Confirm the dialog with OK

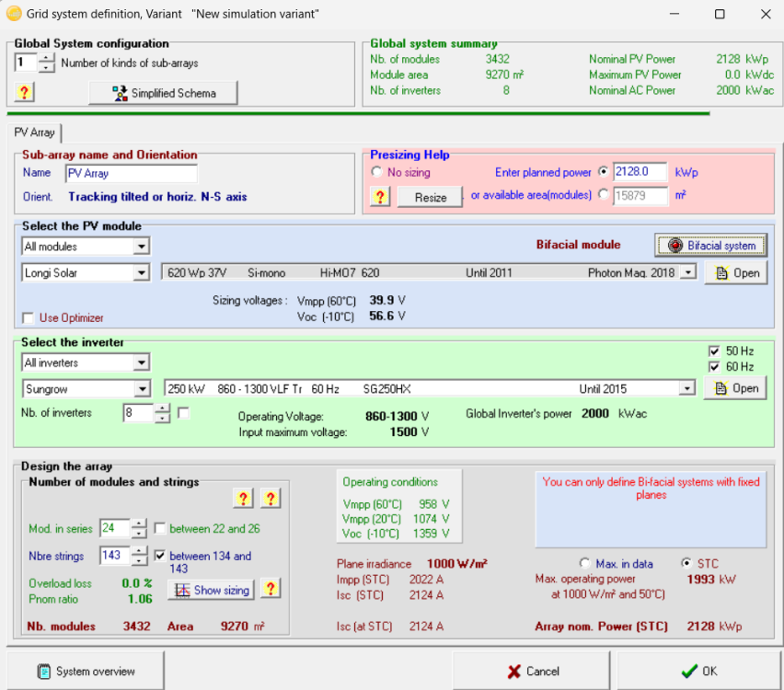coord(698,672)
